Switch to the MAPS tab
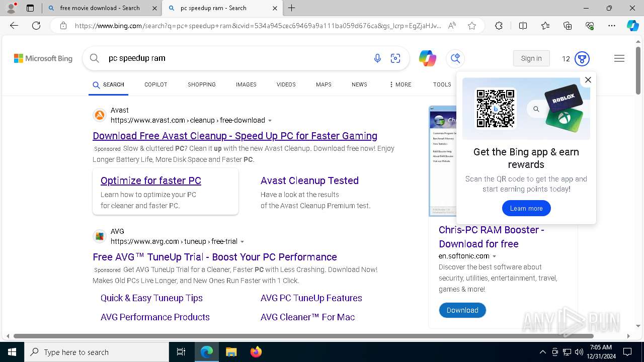The image size is (644, 362). coord(324,84)
